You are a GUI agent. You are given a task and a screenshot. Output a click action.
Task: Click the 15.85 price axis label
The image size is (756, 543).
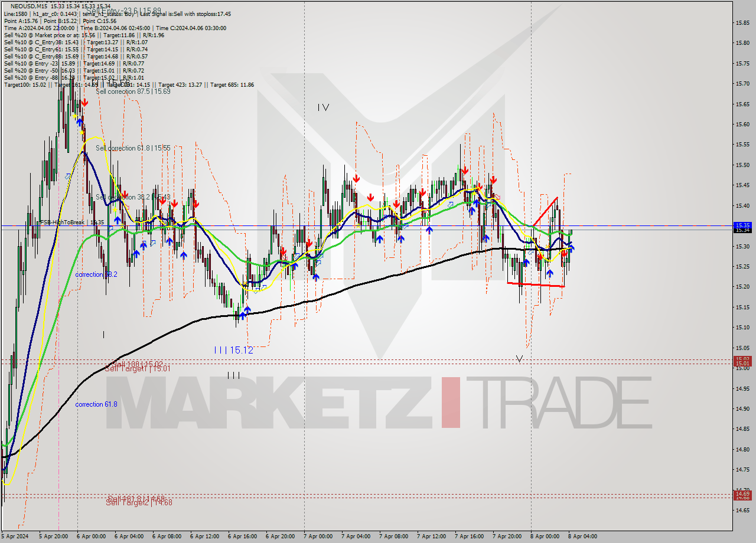742,22
